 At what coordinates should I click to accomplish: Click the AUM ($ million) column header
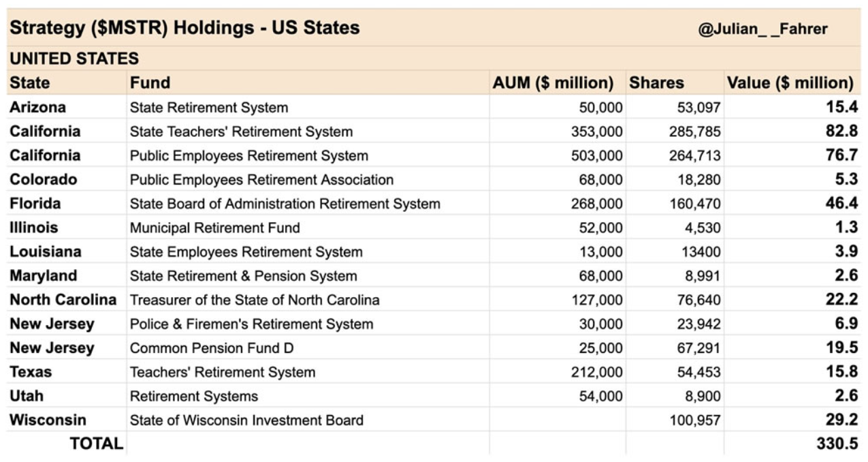553,83
